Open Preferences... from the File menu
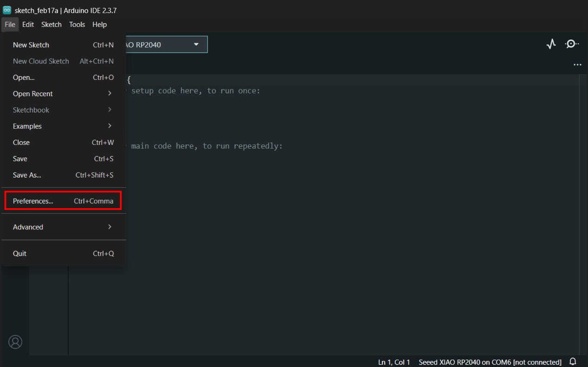The width and height of the screenshot is (588, 367). [x=63, y=201]
